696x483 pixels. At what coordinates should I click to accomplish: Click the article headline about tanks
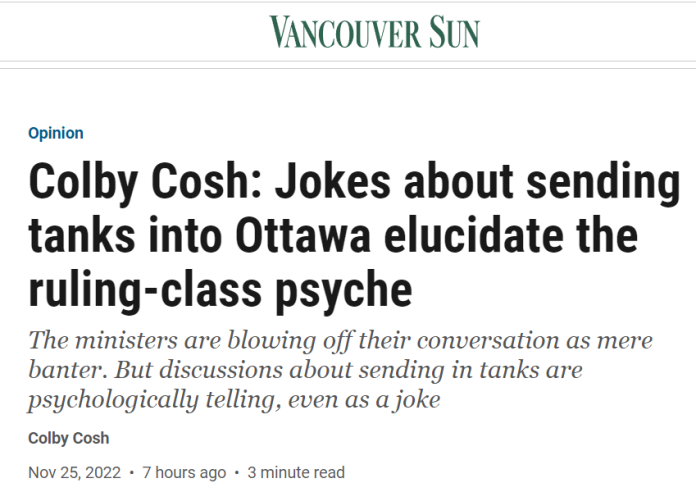click(354, 236)
